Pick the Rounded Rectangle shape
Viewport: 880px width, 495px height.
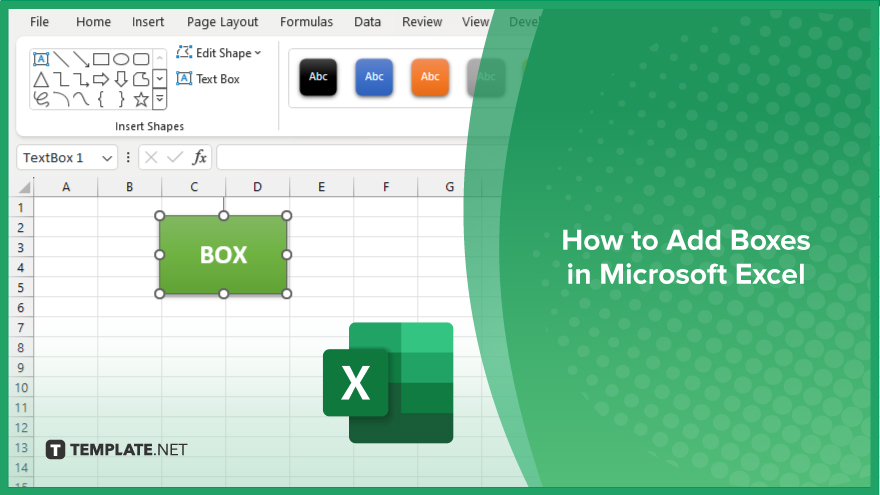[141, 59]
